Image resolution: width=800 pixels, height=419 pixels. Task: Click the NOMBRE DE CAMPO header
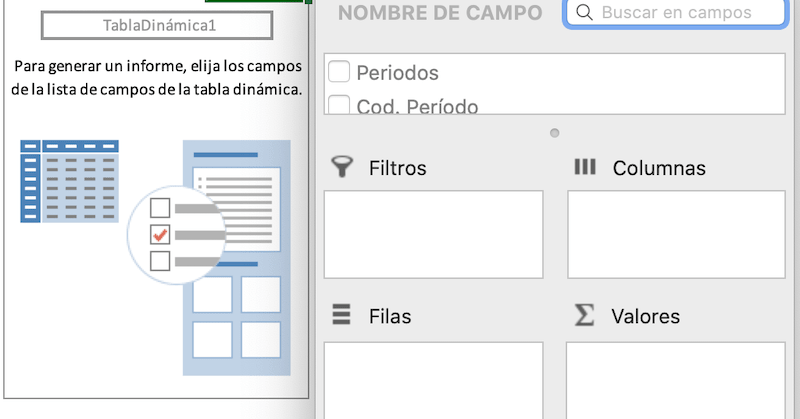point(440,13)
